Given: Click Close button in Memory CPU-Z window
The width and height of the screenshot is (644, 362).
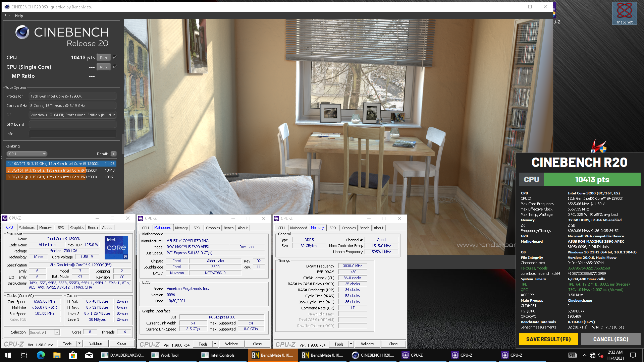Looking at the screenshot, I should tap(393, 344).
